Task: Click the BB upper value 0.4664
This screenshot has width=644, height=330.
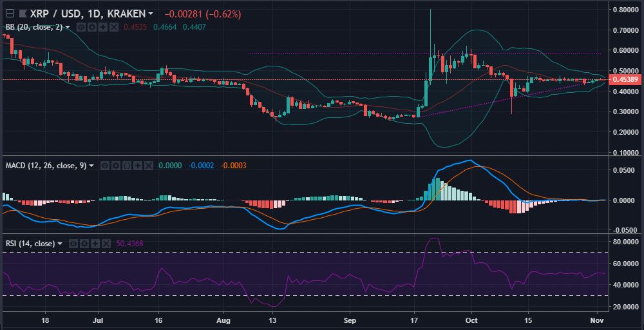Action: 165,27
